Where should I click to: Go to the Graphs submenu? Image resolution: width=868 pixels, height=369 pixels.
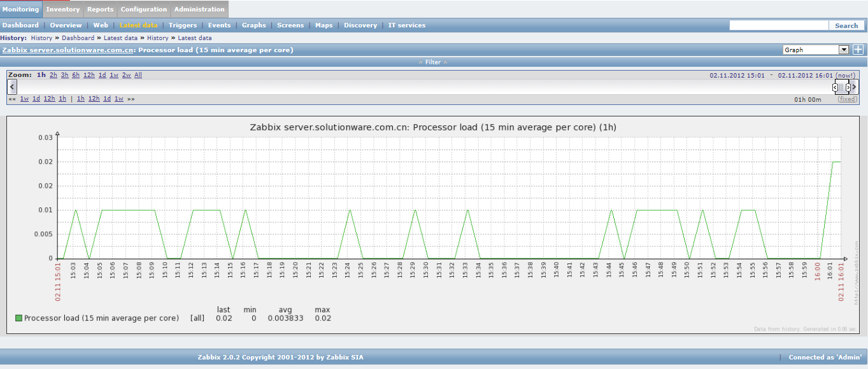click(x=254, y=25)
